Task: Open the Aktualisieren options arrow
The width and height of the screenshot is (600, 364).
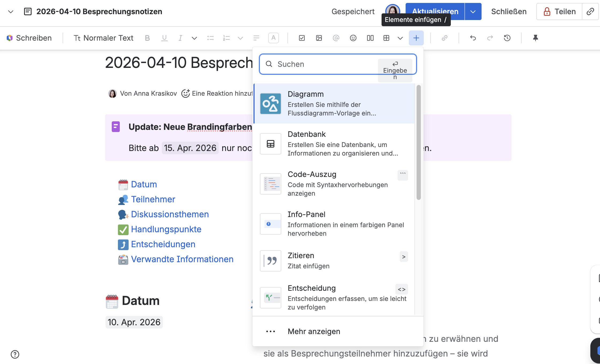Action: point(473,11)
